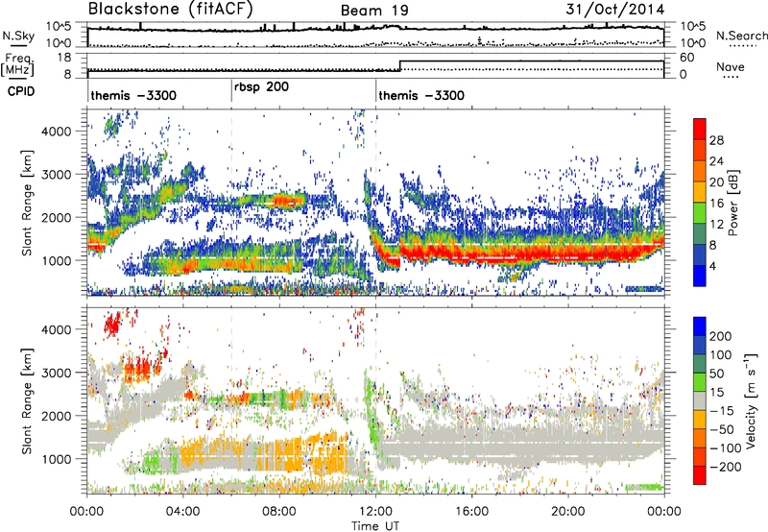Click the '-50' label on Velocity color bar
The width and height of the screenshot is (768, 532).
[723, 429]
